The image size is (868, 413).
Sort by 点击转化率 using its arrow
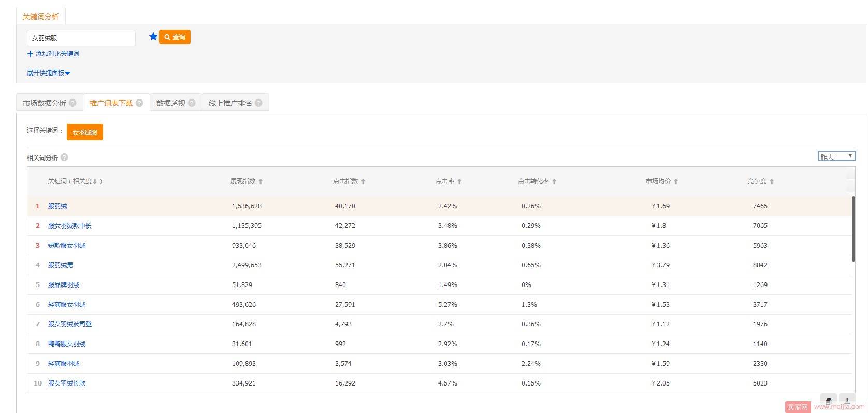point(554,182)
